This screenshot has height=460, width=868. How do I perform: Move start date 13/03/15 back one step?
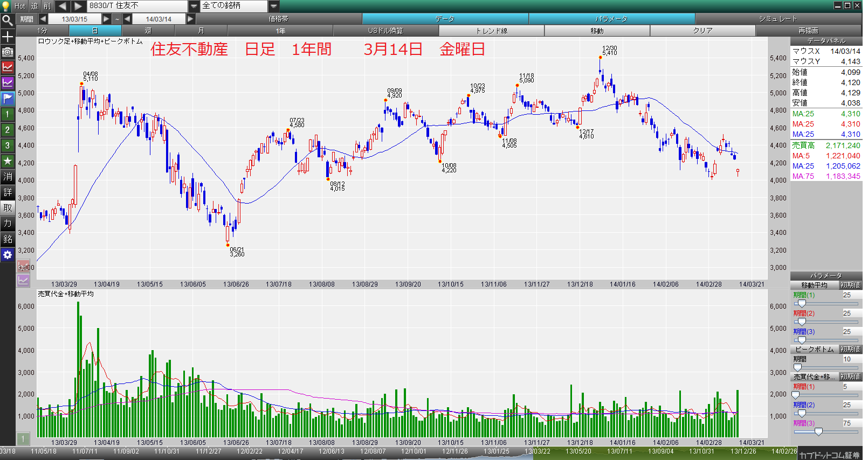pyautogui.click(x=43, y=19)
